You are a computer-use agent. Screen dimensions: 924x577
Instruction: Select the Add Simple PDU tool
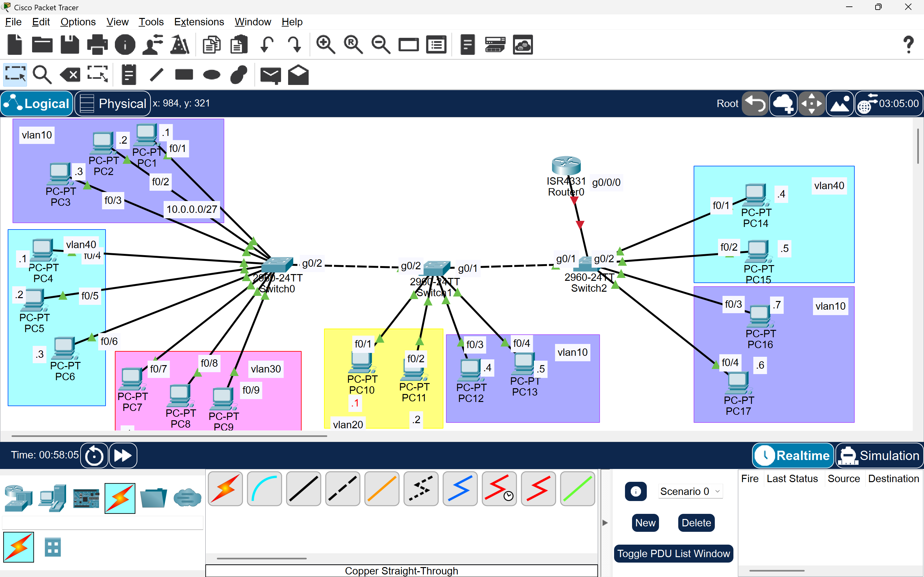click(270, 74)
